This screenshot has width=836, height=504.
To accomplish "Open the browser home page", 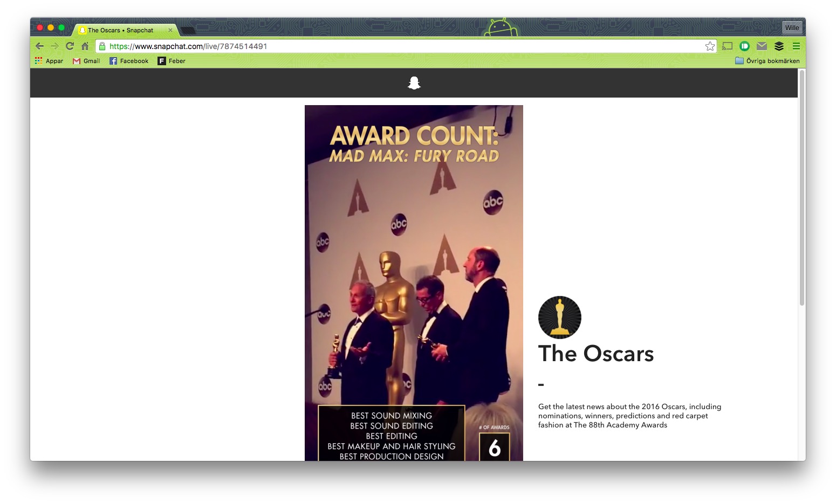I will pyautogui.click(x=85, y=46).
